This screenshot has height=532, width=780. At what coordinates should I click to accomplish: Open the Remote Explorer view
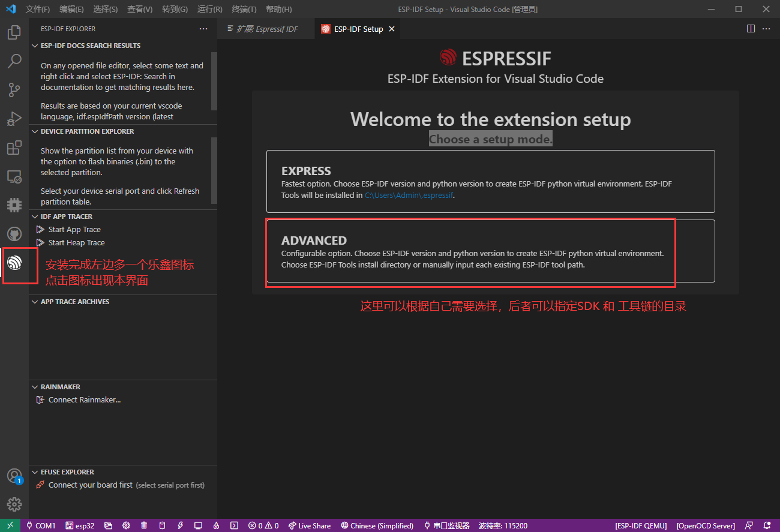[x=14, y=176]
